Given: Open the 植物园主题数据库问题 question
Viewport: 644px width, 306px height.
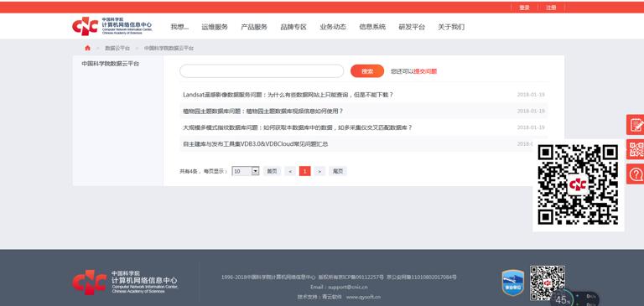Looking at the screenshot, I should coord(262,112).
